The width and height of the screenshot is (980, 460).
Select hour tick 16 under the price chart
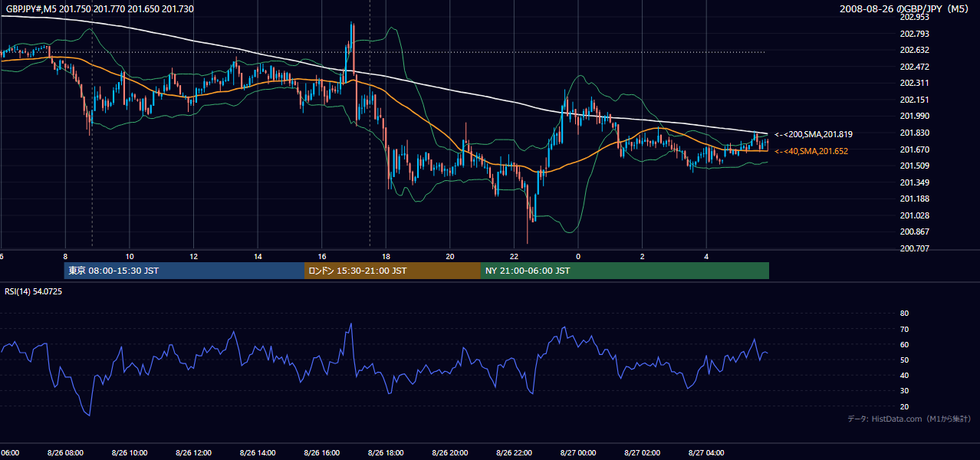coord(321,256)
